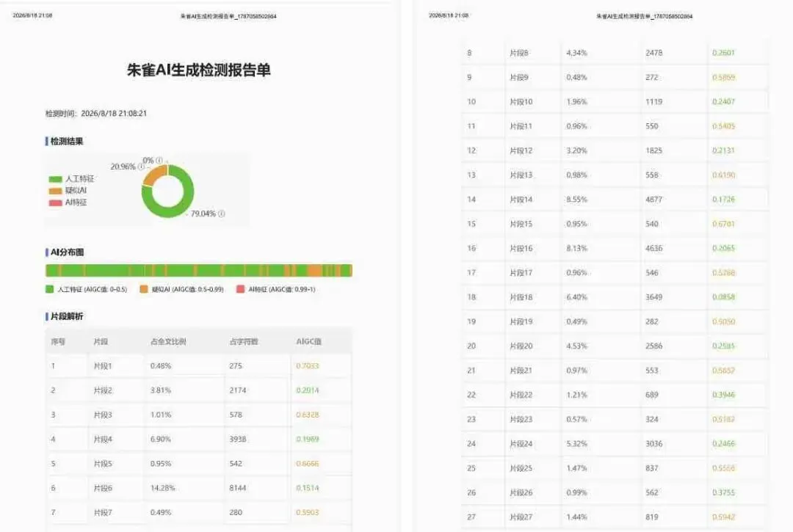Viewport: 793px width, 532px height.
Task: Click the red AI特征 swatch in 检测结果 legend
Action: click(x=55, y=203)
